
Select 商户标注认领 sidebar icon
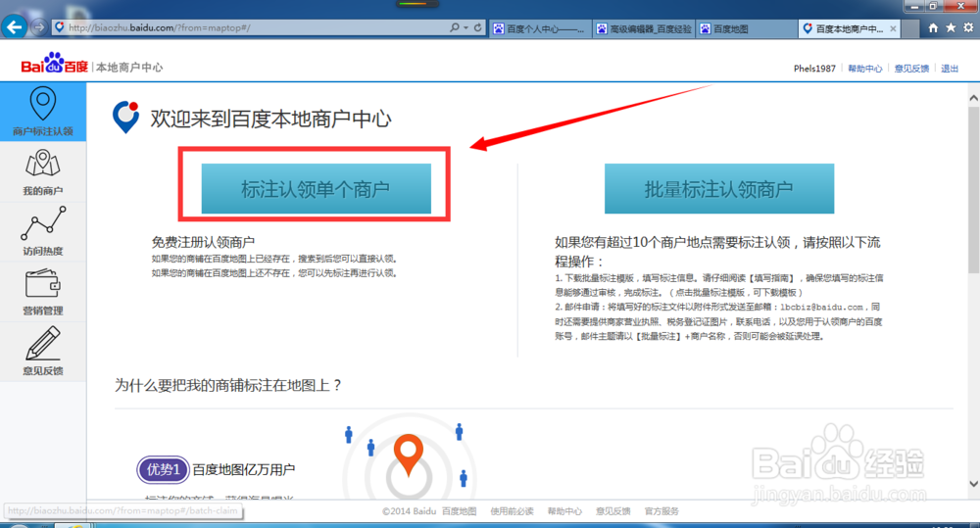point(43,112)
